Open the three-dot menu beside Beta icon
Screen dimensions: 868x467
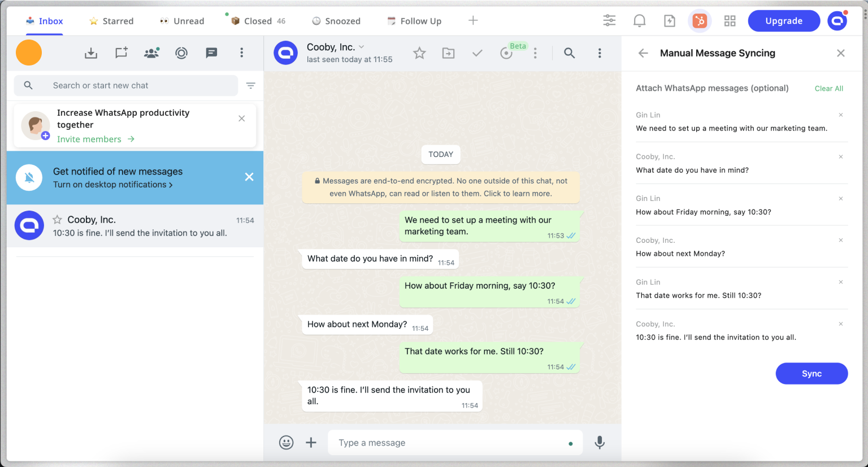535,53
